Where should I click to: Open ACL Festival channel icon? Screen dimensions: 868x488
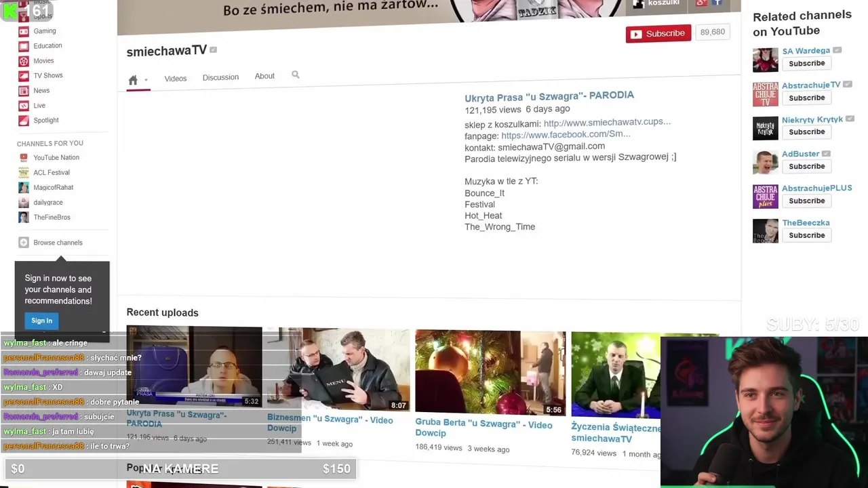(24, 173)
